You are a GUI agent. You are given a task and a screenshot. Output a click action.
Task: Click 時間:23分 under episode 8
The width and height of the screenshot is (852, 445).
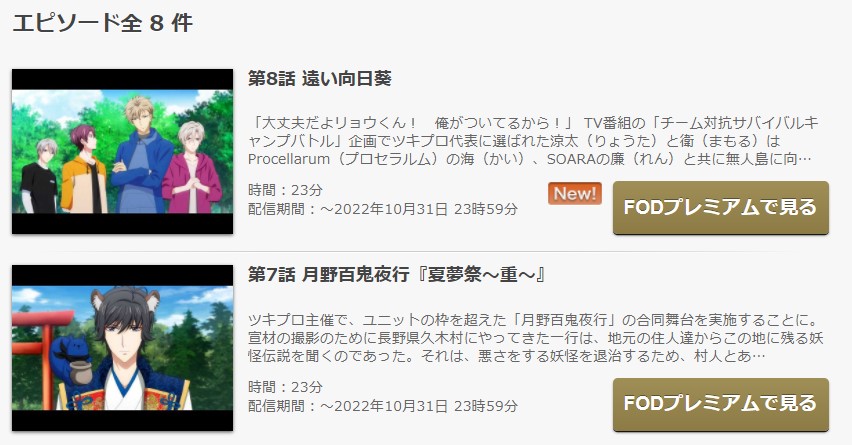coord(285,190)
